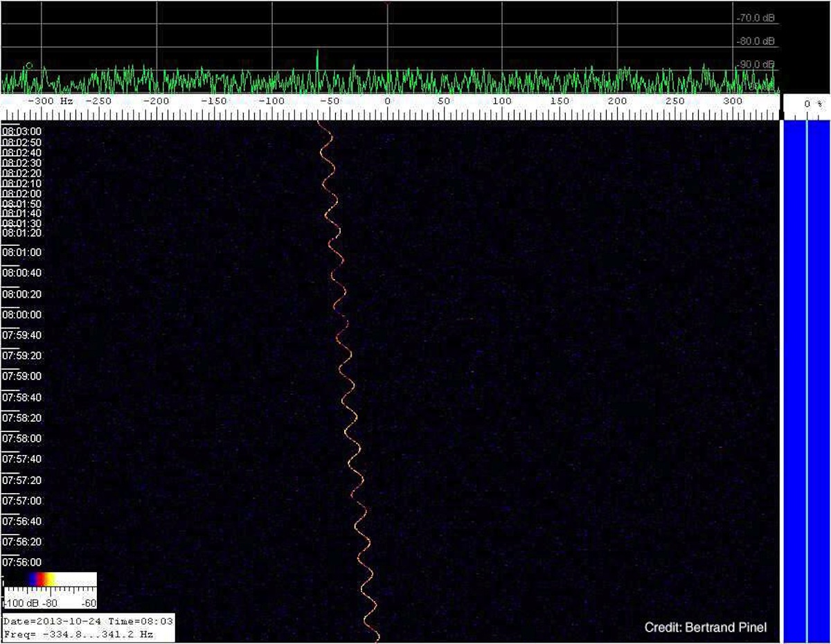The image size is (831, 644).
Task: Click the -100 tick on the frequency scale
Action: [272, 101]
